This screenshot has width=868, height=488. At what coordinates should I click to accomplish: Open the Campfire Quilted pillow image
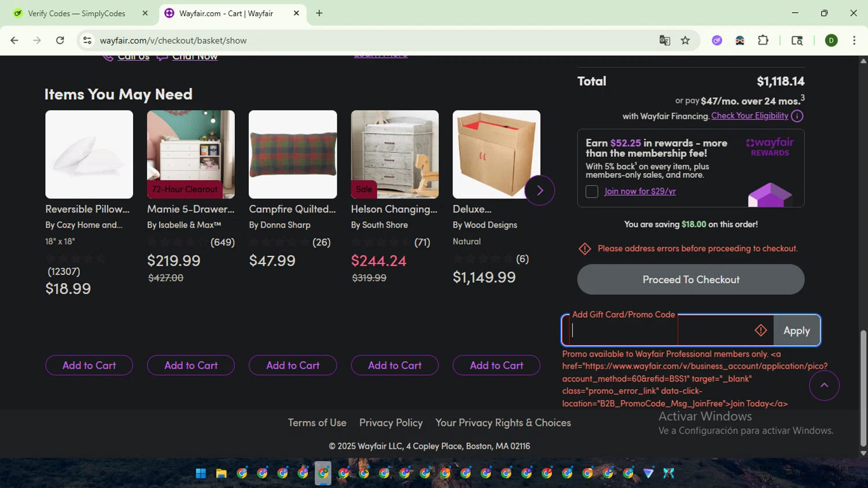click(293, 155)
